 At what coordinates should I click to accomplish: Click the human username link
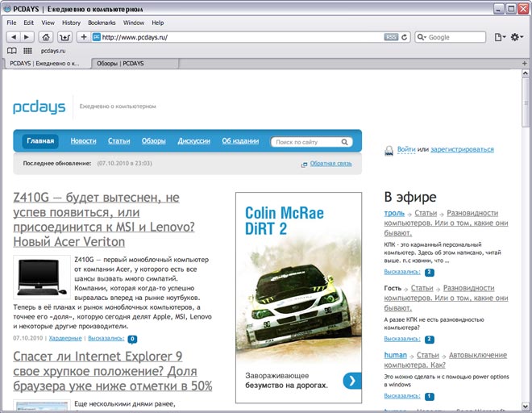pyautogui.click(x=395, y=355)
